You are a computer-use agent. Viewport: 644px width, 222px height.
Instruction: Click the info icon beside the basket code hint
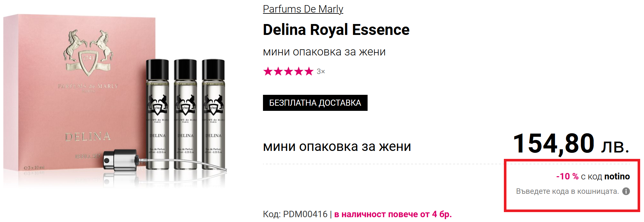(626, 191)
